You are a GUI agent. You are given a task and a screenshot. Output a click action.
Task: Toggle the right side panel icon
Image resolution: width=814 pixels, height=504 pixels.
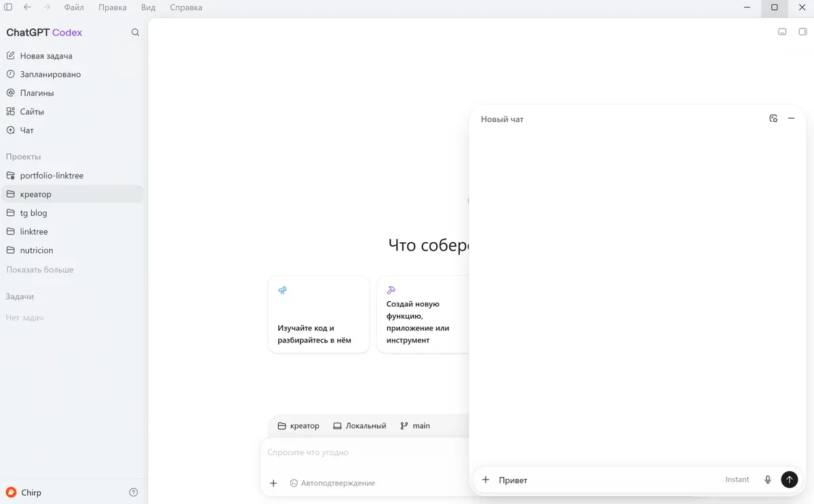802,32
